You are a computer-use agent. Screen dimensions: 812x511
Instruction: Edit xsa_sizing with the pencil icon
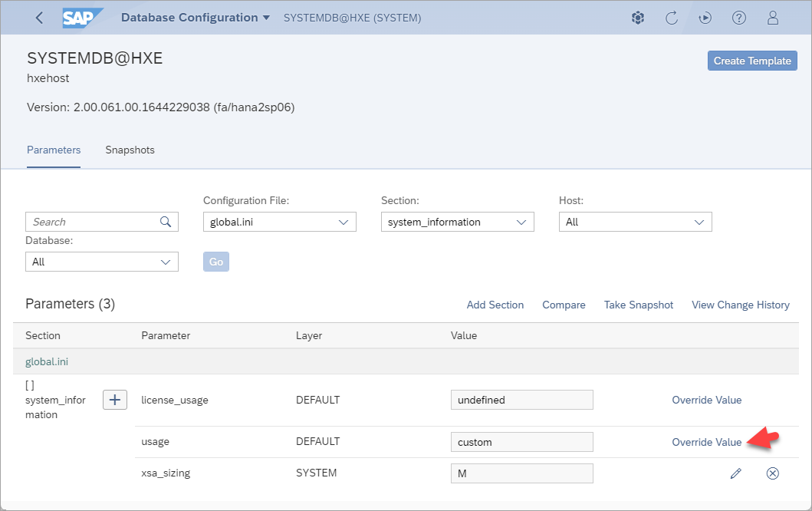(x=736, y=473)
